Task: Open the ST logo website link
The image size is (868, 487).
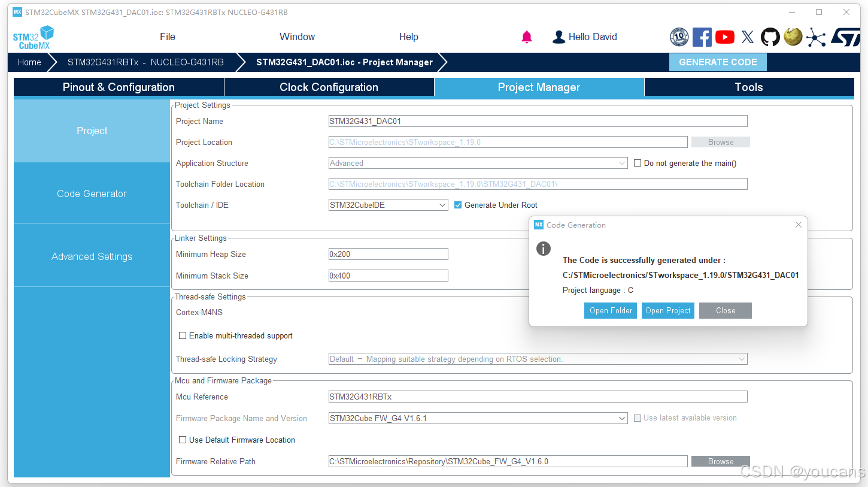Action: tap(845, 37)
